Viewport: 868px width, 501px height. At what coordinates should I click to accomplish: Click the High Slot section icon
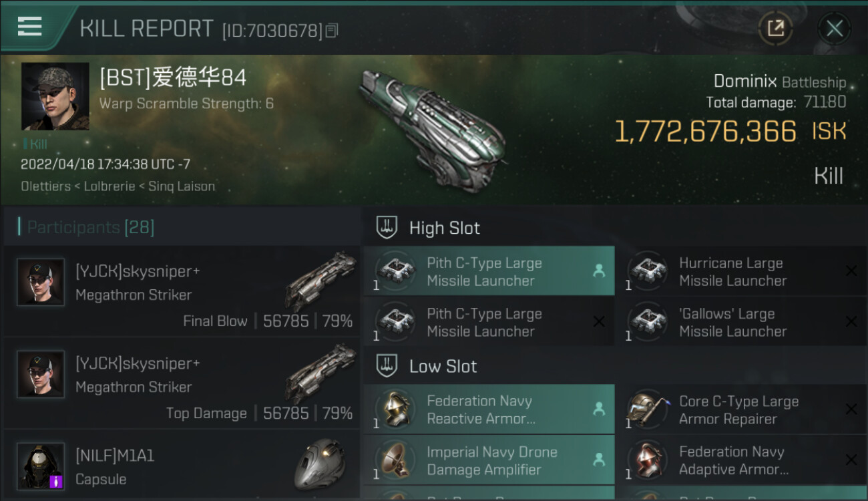[x=387, y=228]
